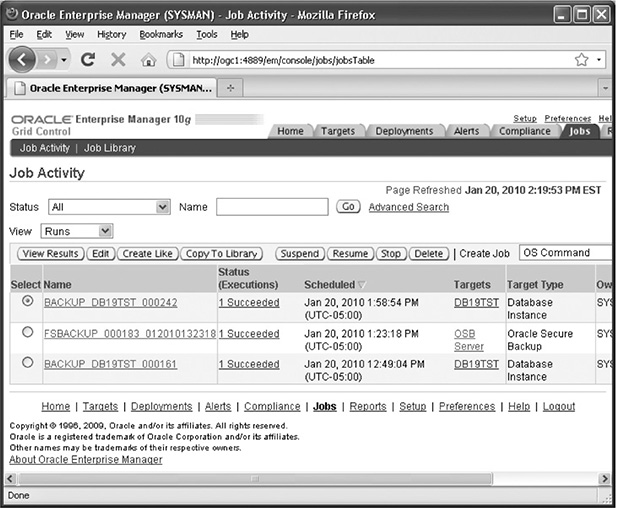The image size is (618, 508).
Task: Click the Resume button
Action: pyautogui.click(x=350, y=253)
